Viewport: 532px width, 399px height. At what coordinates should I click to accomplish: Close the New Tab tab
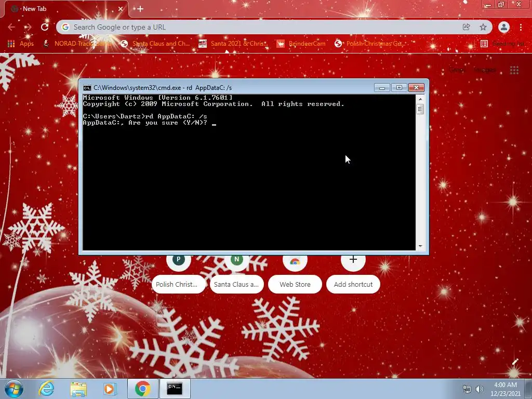tap(121, 9)
